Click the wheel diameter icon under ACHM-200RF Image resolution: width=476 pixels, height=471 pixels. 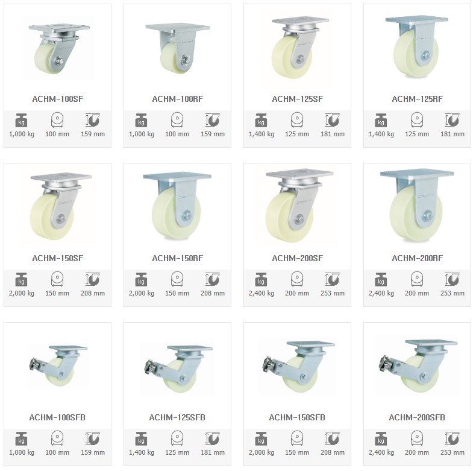pyautogui.click(x=417, y=279)
